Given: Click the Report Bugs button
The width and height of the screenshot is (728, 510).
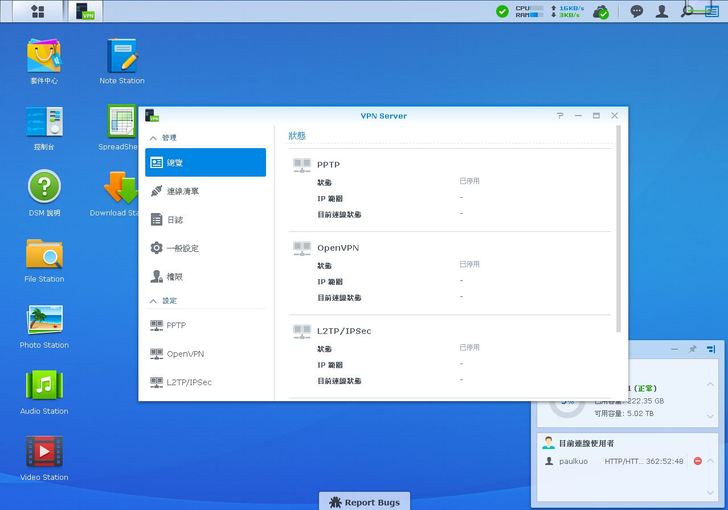Looking at the screenshot, I should tap(364, 502).
